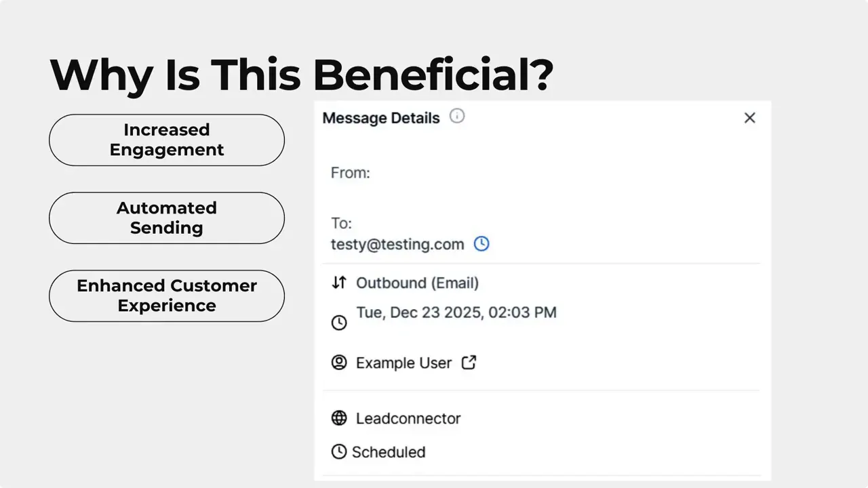Click the clock icon beside Scheduled status
This screenshot has height=488, width=868.
(x=339, y=451)
